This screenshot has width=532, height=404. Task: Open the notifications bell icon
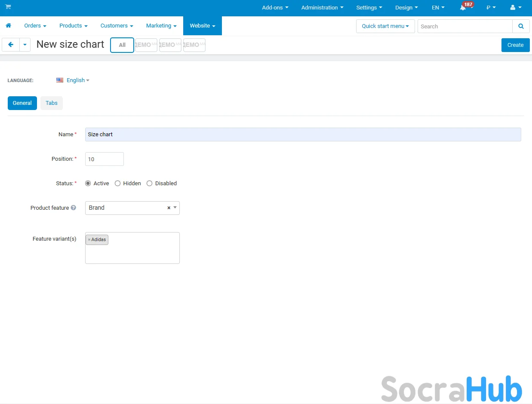click(463, 8)
